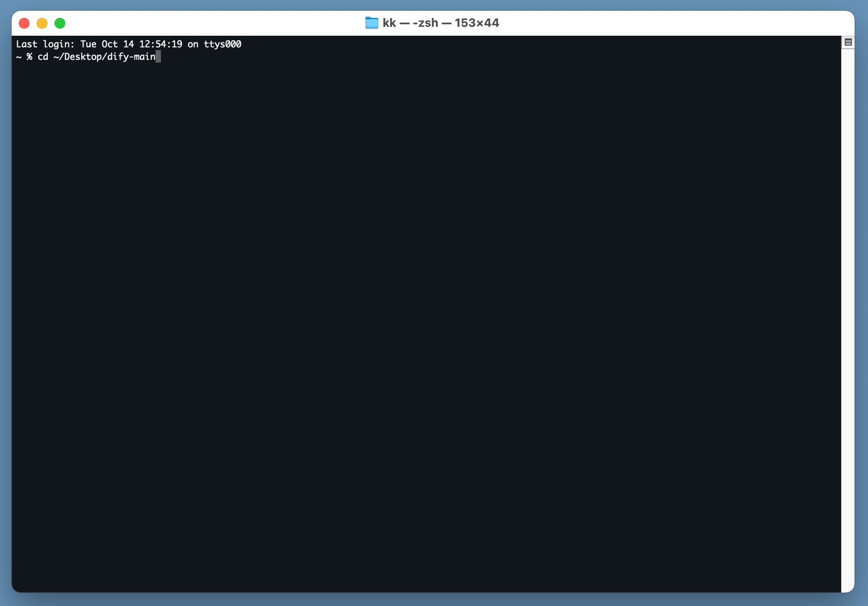Click the green full-screen button

(59, 23)
